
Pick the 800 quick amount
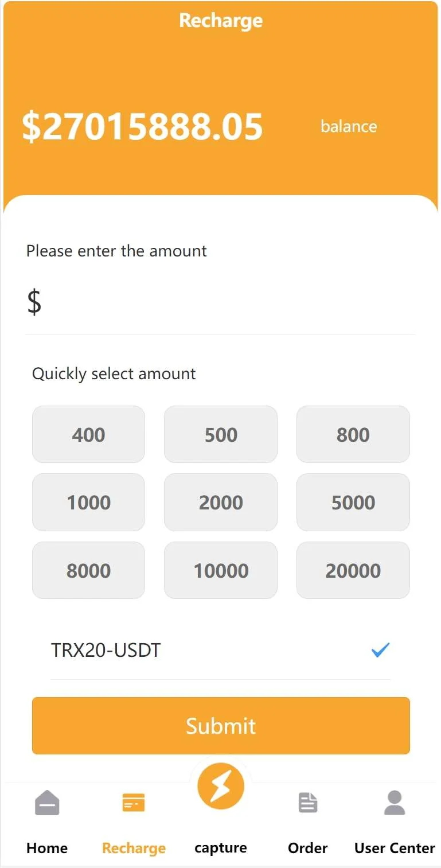353,434
